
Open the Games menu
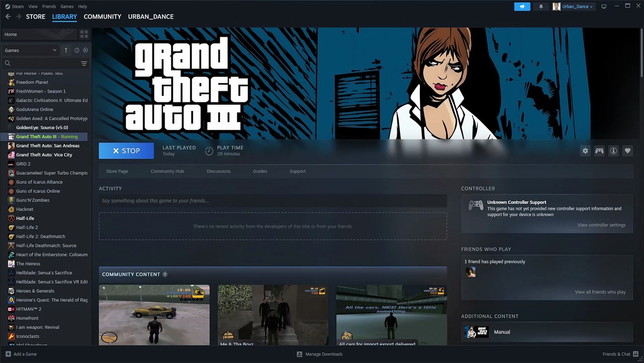click(67, 7)
